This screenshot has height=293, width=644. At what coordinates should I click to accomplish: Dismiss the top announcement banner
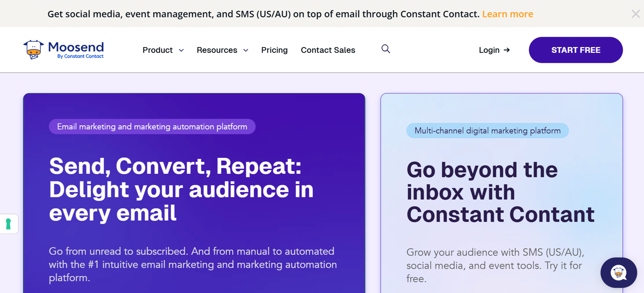(636, 14)
